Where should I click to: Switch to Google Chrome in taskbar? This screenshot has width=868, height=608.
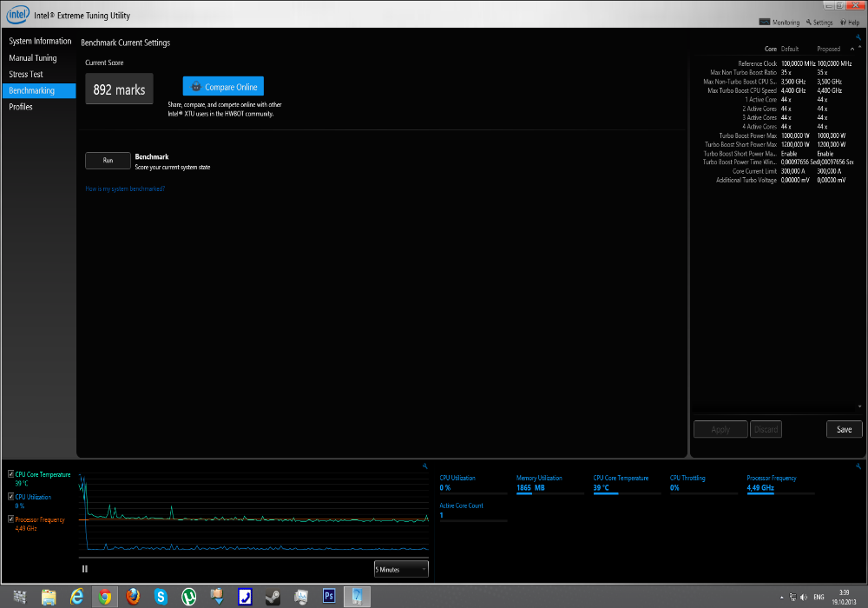click(105, 597)
